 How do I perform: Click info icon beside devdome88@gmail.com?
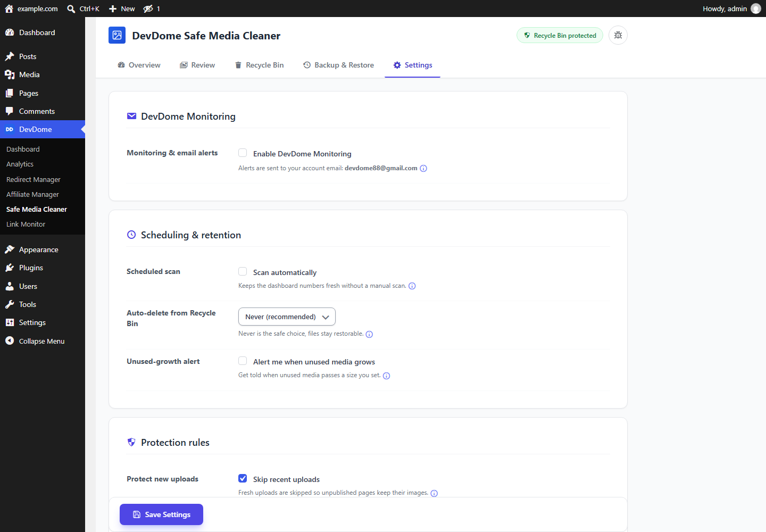(x=423, y=169)
